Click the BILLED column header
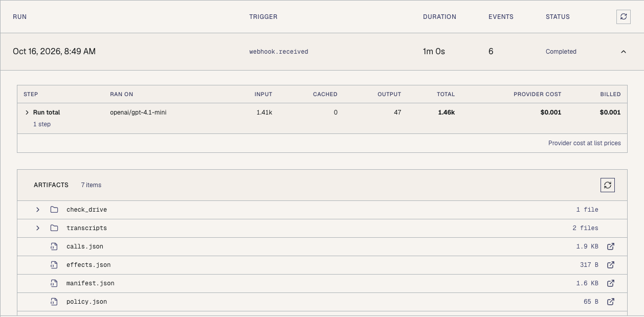This screenshot has width=644, height=317. [x=611, y=94]
